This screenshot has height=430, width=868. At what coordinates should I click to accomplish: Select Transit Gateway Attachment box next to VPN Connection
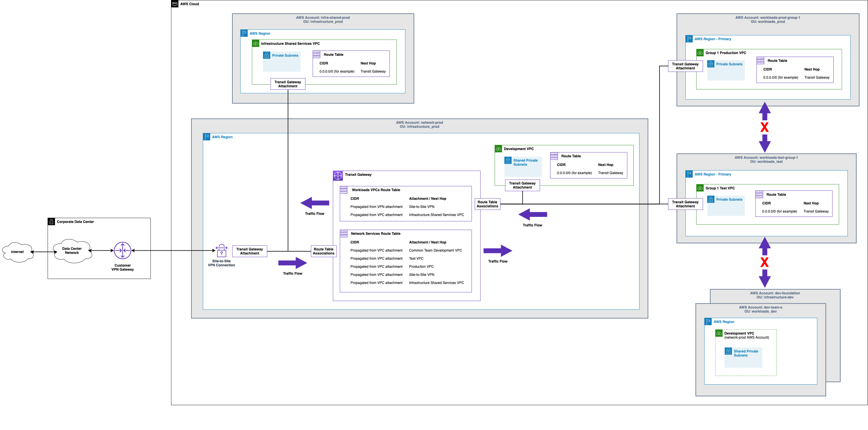click(250, 251)
